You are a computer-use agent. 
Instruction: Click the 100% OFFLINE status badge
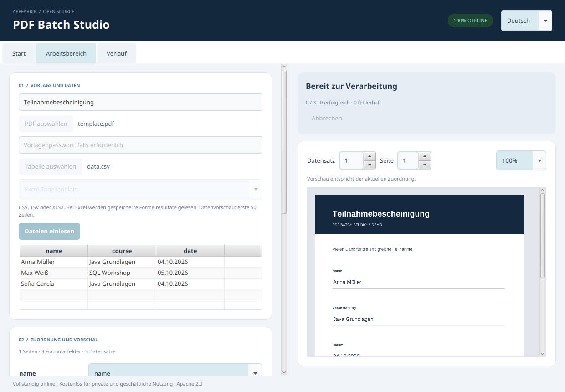(x=470, y=21)
